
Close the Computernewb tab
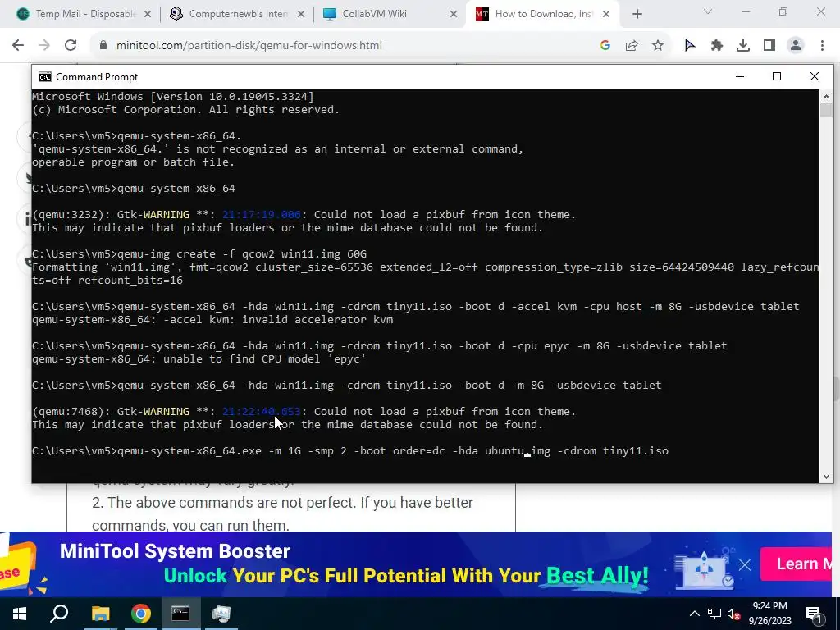(x=301, y=14)
